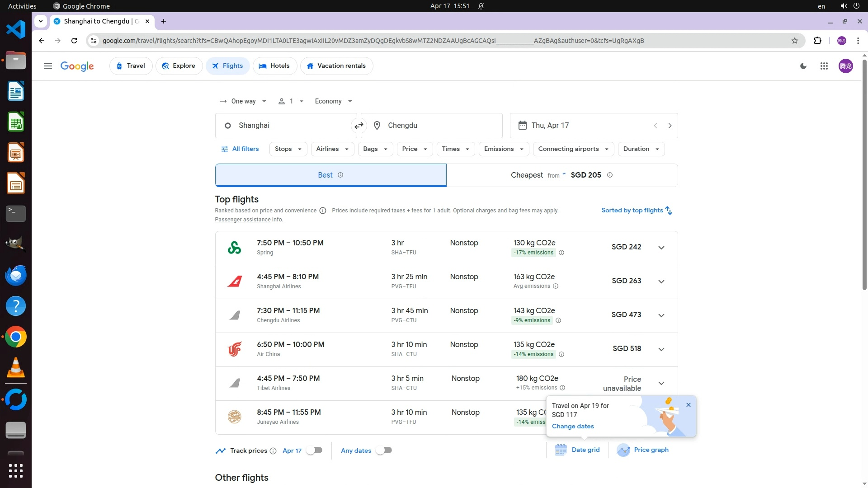Image resolution: width=868 pixels, height=488 pixels.
Task: Enable Track prices for Apr 17
Action: [x=314, y=450]
